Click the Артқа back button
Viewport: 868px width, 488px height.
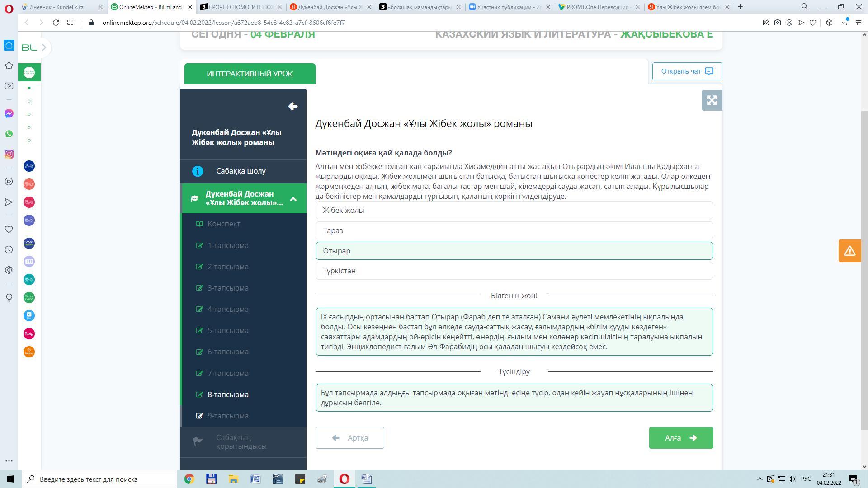point(350,438)
